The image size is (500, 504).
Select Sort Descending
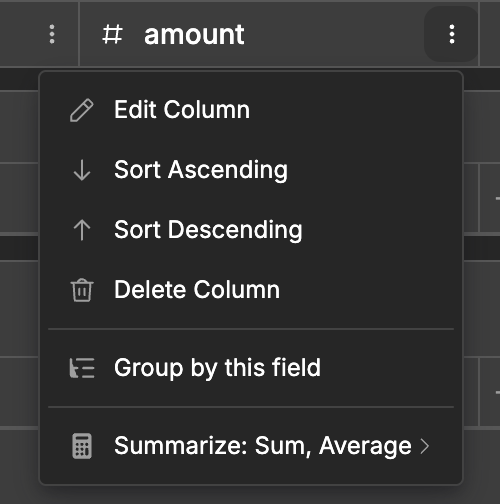[x=251, y=230]
